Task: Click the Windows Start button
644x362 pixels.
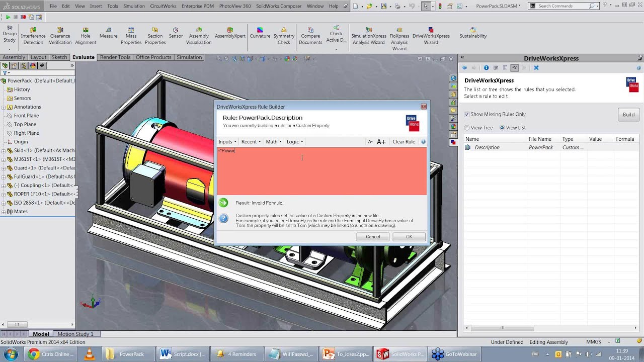Action: 11,354
